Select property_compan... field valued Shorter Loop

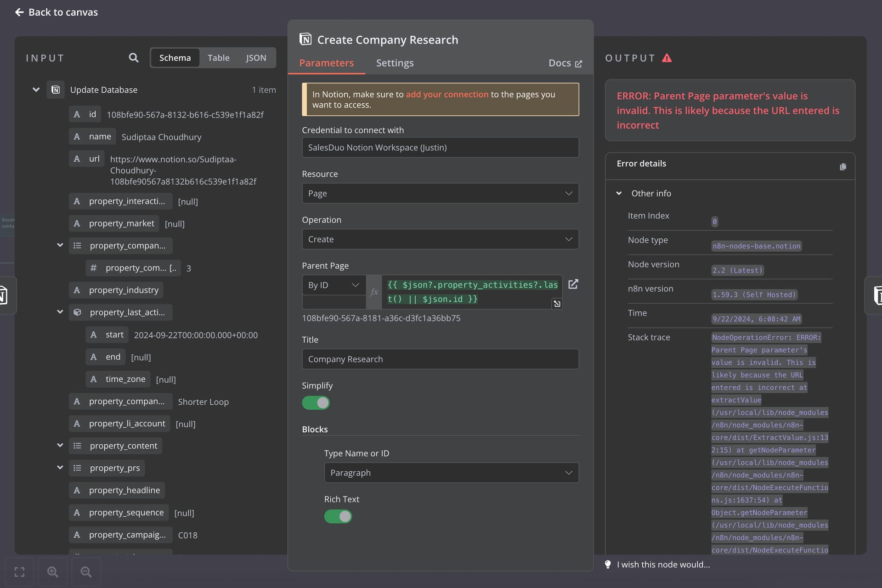(x=120, y=401)
